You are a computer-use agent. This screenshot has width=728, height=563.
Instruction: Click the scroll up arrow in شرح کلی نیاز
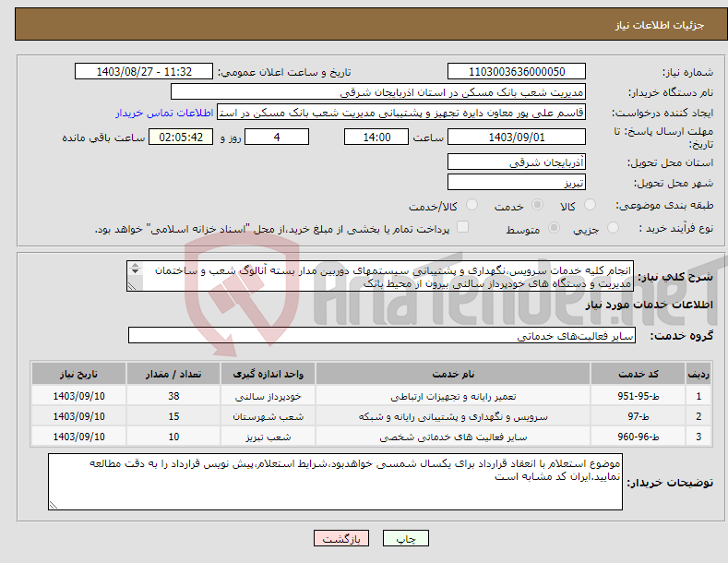pyautogui.click(x=135, y=265)
